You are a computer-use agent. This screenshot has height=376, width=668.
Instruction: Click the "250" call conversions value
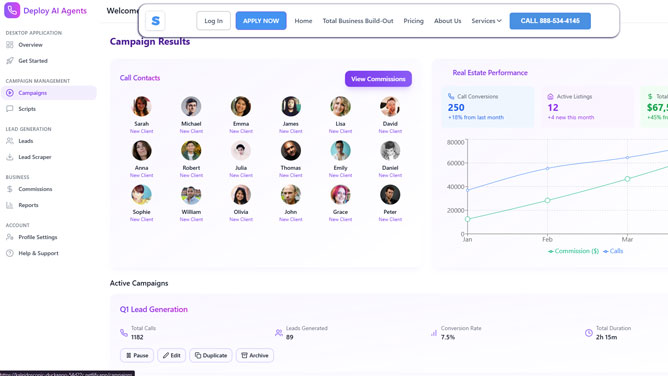click(x=456, y=108)
